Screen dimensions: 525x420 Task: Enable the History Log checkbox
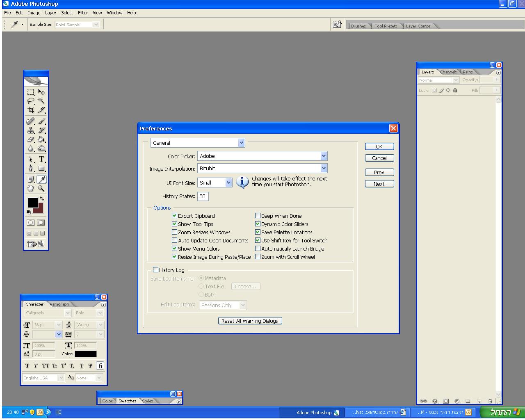point(156,270)
